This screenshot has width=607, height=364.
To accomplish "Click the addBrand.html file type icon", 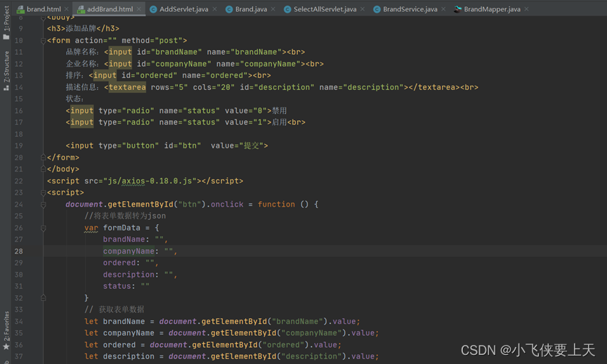I will tap(81, 9).
